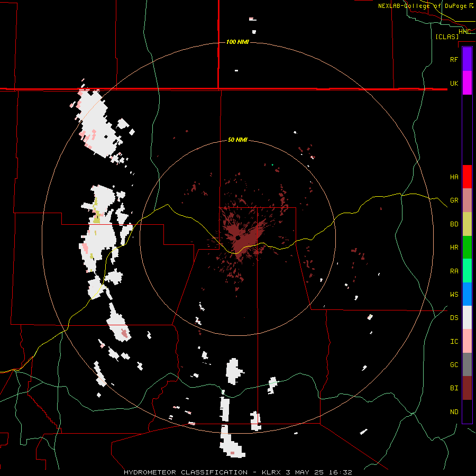Image resolution: width=476 pixels, height=476 pixels.
Task: Click the 'HR' legend label
Action: pyautogui.click(x=454, y=248)
